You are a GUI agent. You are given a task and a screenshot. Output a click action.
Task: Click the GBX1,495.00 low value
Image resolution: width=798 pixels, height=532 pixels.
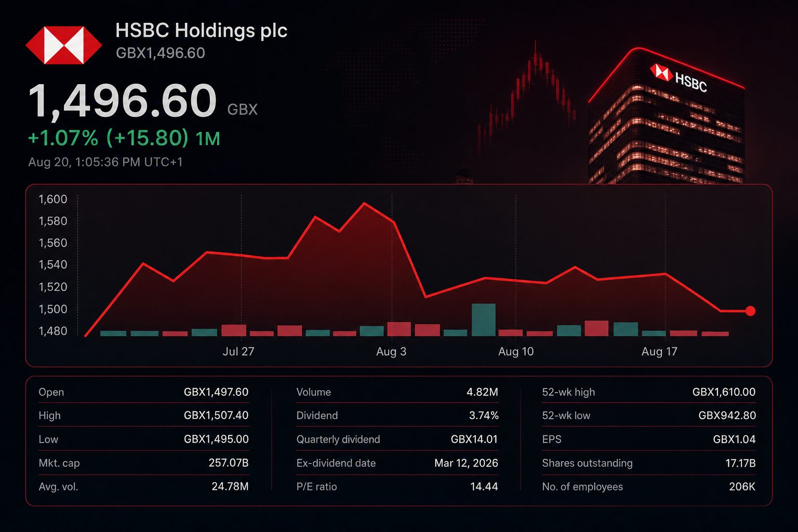(216, 440)
